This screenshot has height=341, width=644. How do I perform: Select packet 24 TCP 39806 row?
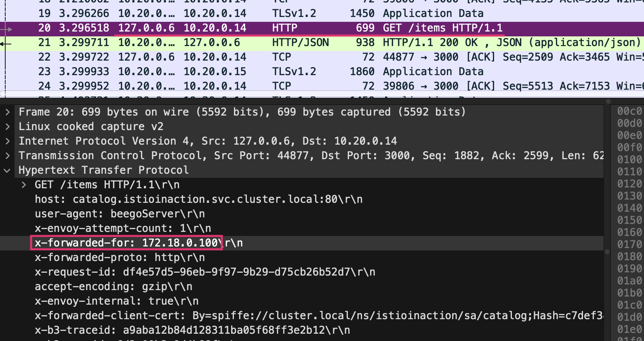[322, 86]
